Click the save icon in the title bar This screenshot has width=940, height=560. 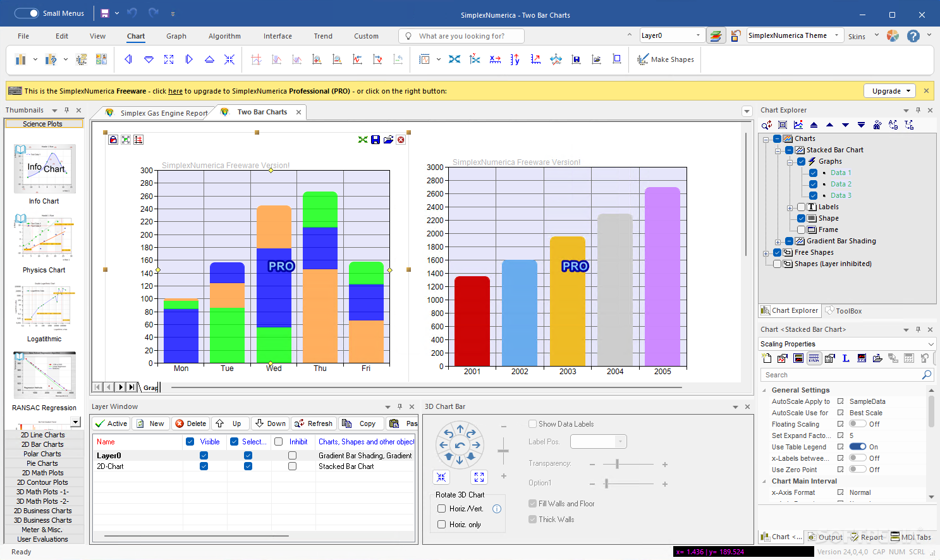pyautogui.click(x=105, y=13)
